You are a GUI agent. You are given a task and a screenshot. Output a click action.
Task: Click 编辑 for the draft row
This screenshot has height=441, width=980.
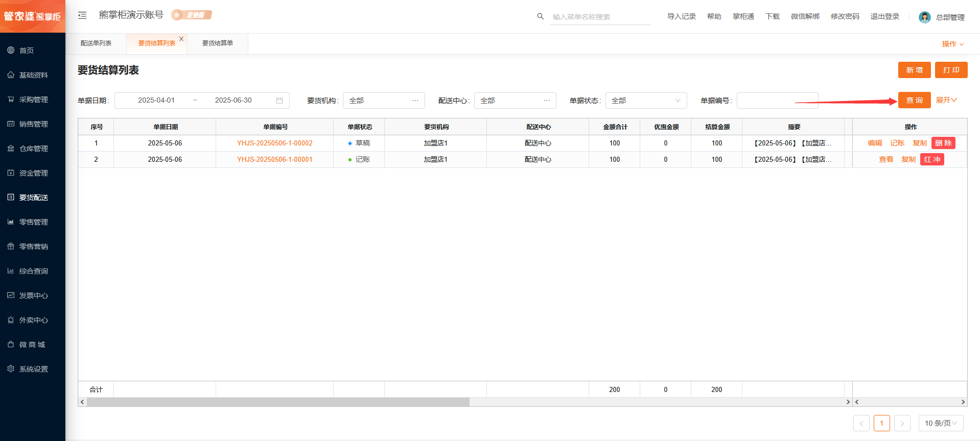coord(875,143)
